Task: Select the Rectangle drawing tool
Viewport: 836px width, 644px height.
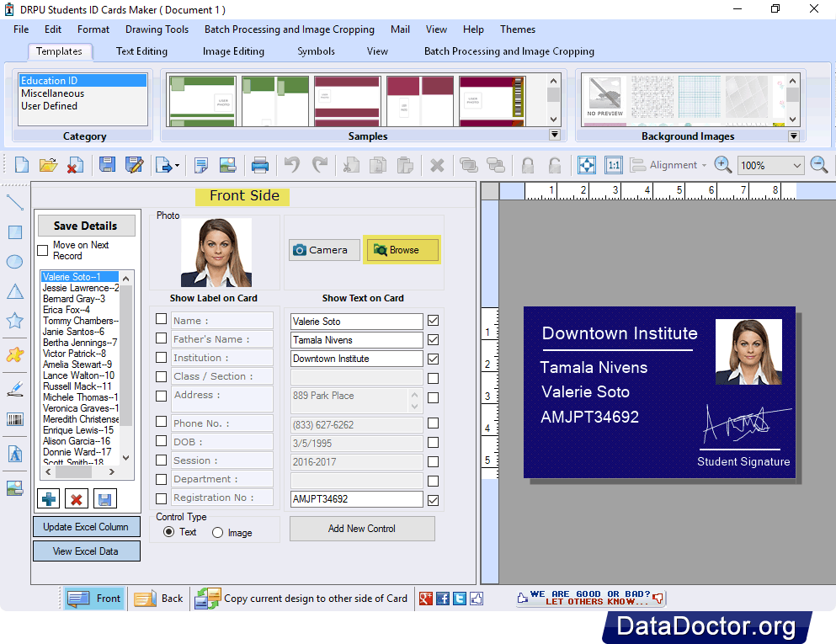Action: point(15,232)
